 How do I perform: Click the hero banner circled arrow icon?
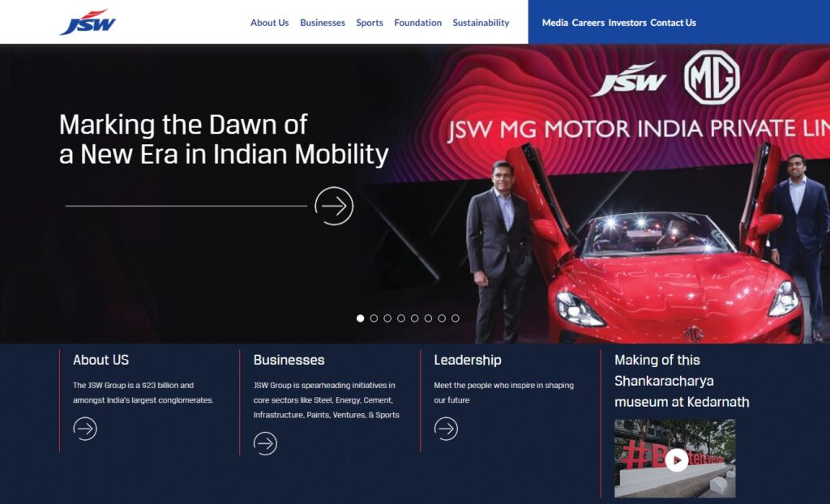tap(334, 206)
